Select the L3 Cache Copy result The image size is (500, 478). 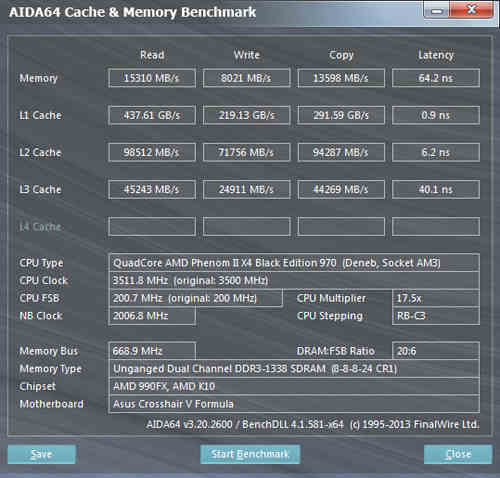click(x=341, y=189)
